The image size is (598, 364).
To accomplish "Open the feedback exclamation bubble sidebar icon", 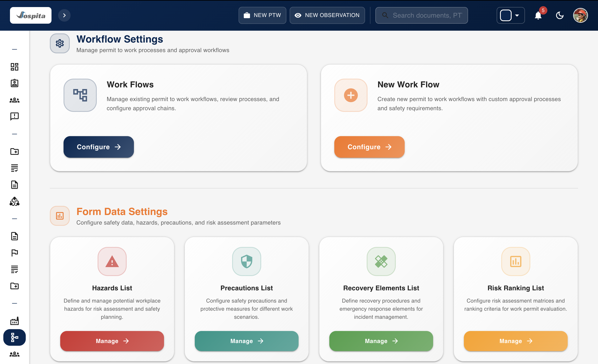I will click(15, 116).
